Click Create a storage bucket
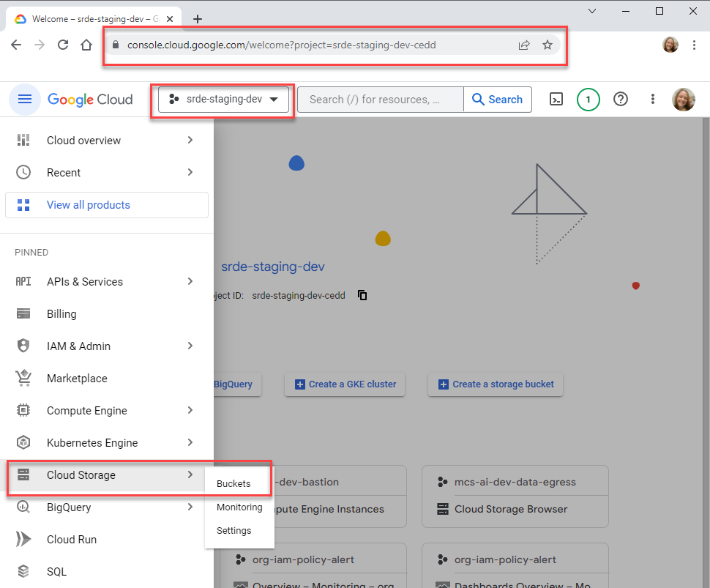The width and height of the screenshot is (710, 588). pos(496,384)
